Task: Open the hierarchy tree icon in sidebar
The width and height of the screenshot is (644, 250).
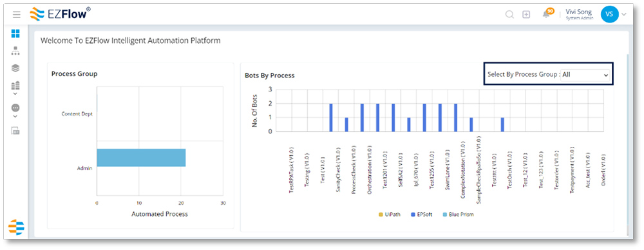Action: click(x=15, y=51)
